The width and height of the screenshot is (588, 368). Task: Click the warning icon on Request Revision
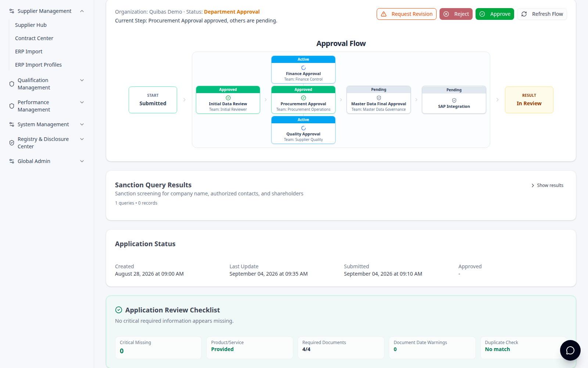(384, 14)
